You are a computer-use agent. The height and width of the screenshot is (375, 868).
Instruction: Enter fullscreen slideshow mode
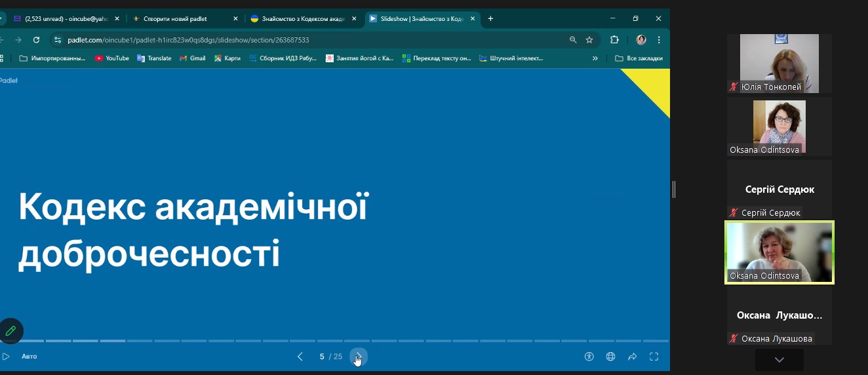click(x=654, y=357)
